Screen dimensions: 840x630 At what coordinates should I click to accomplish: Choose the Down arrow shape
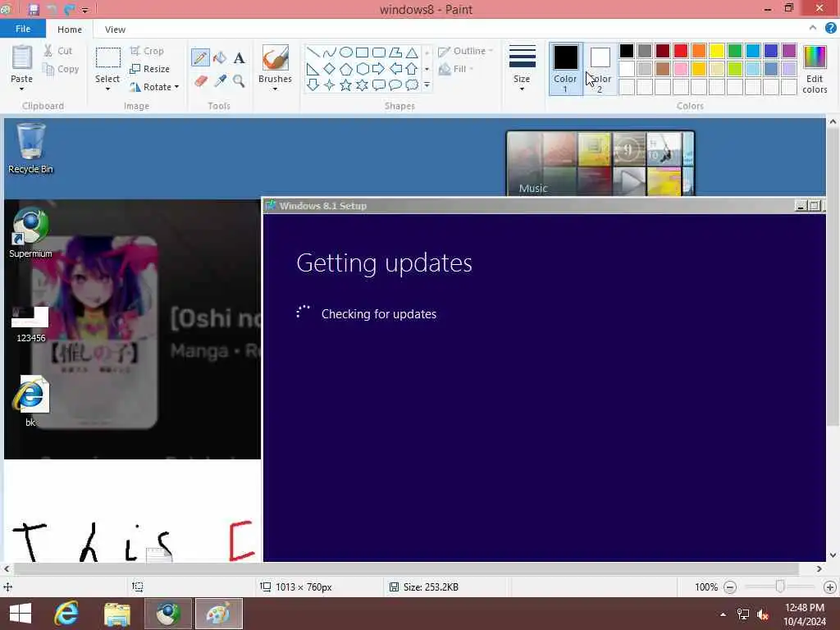(x=313, y=84)
